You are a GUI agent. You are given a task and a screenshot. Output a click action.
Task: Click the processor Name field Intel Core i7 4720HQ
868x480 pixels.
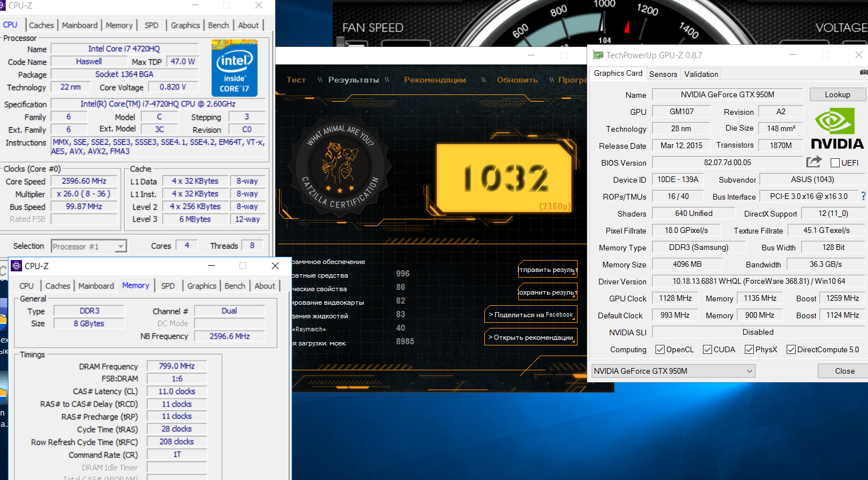(124, 49)
